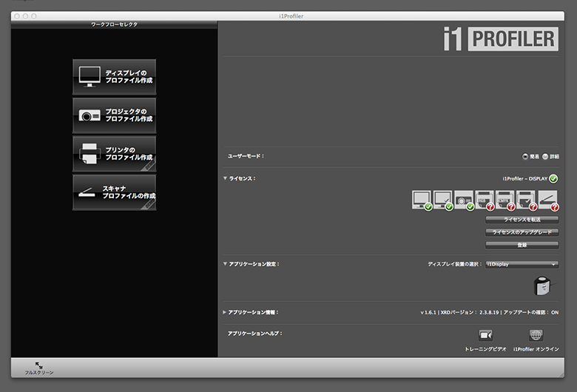This screenshot has width=577, height=392.
Task: Open i1Profiler Online globe icon
Action: [536, 336]
